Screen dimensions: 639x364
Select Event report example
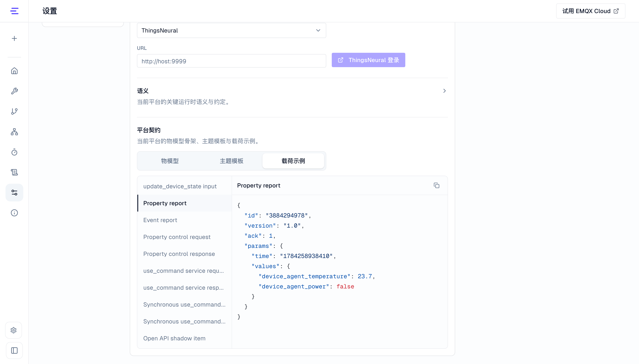(184, 220)
